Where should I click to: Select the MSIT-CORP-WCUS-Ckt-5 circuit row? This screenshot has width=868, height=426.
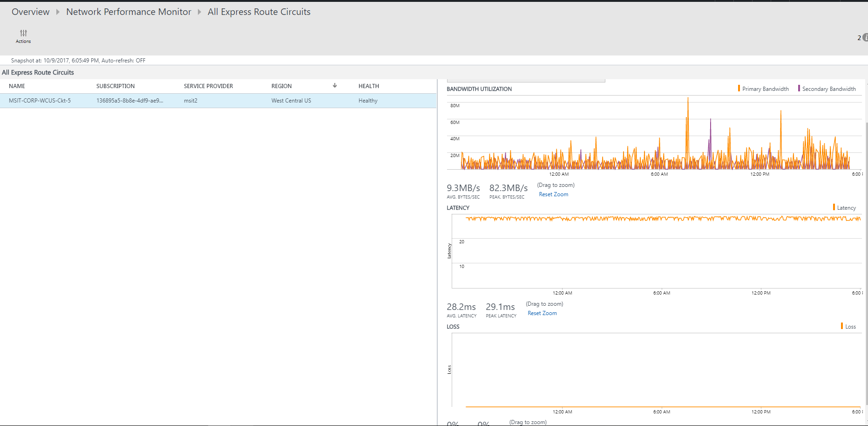click(40, 101)
